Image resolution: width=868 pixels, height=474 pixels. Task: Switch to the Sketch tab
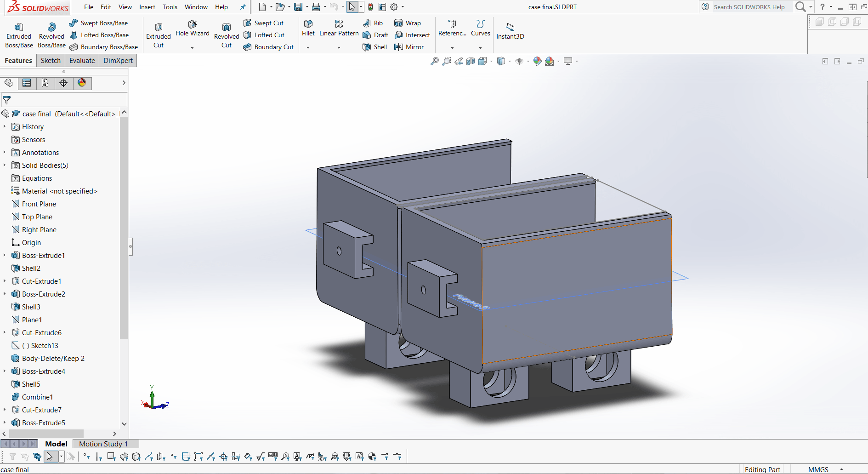click(x=51, y=61)
